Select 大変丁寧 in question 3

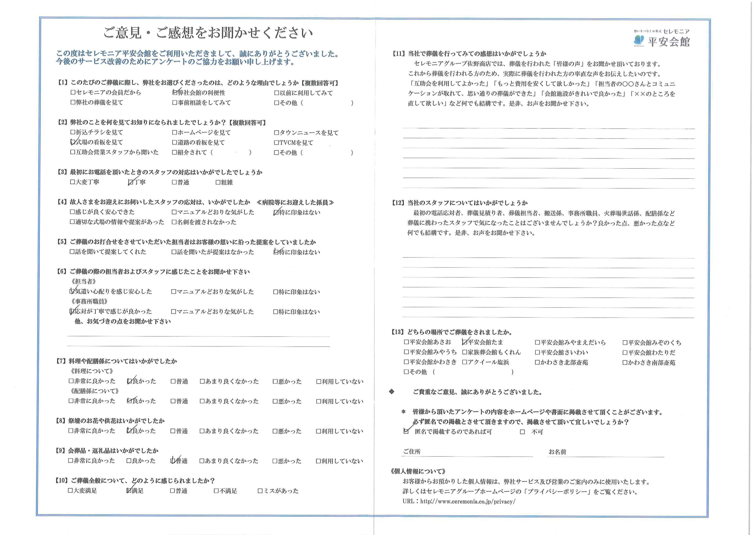[72, 182]
